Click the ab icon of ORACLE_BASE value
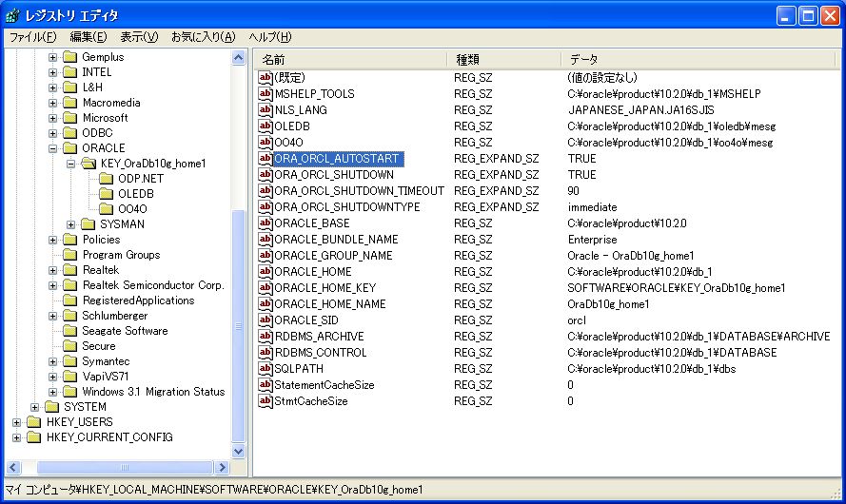 tap(265, 223)
